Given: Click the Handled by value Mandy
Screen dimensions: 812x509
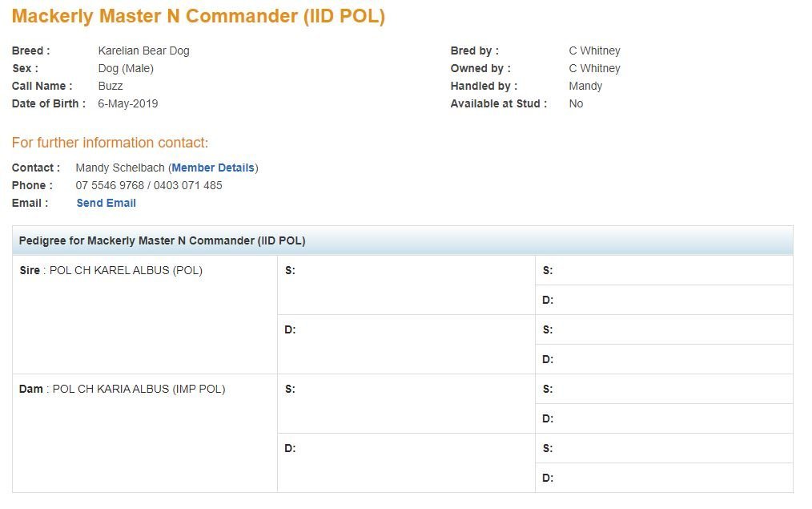Looking at the screenshot, I should pos(585,86).
